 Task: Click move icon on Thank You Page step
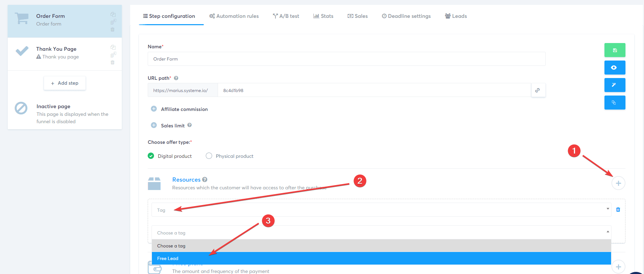pos(113,55)
